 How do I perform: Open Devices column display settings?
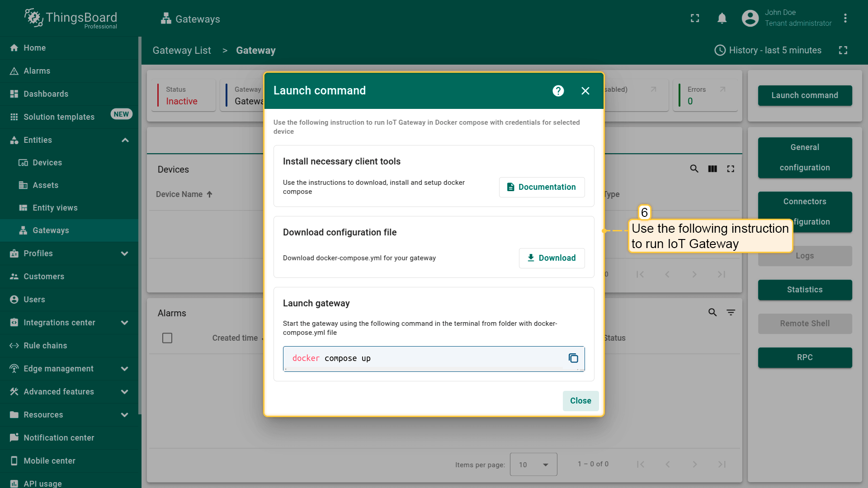pyautogui.click(x=712, y=169)
